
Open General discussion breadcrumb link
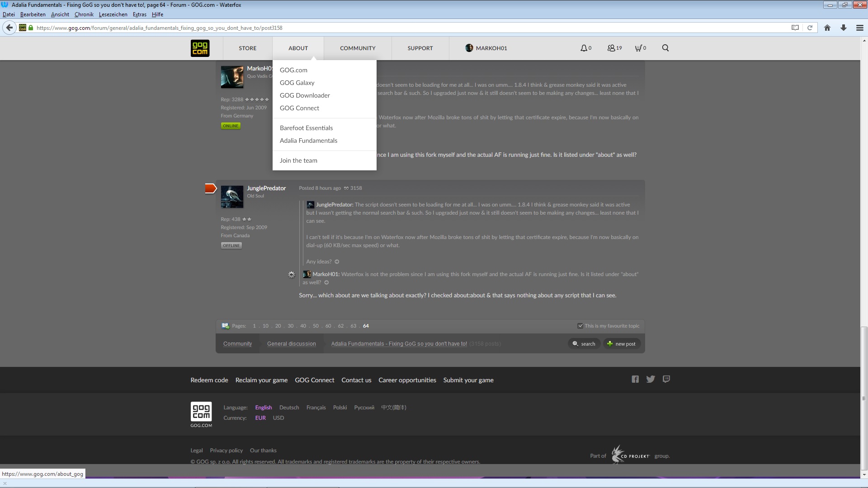pos(291,344)
